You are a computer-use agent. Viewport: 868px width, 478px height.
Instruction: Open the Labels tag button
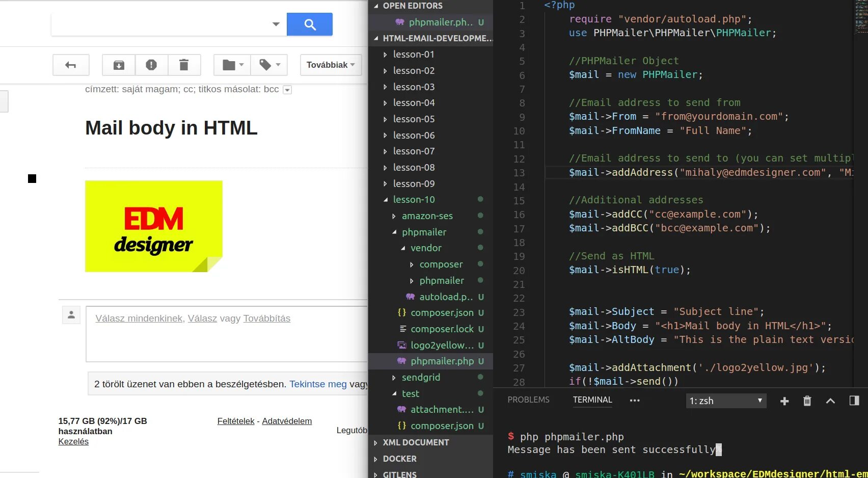pyautogui.click(x=269, y=65)
